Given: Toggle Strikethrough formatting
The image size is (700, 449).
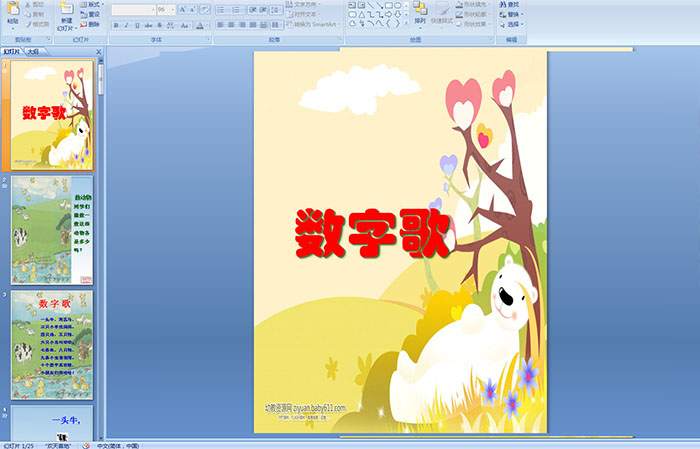Looking at the screenshot, I should coord(148,25).
